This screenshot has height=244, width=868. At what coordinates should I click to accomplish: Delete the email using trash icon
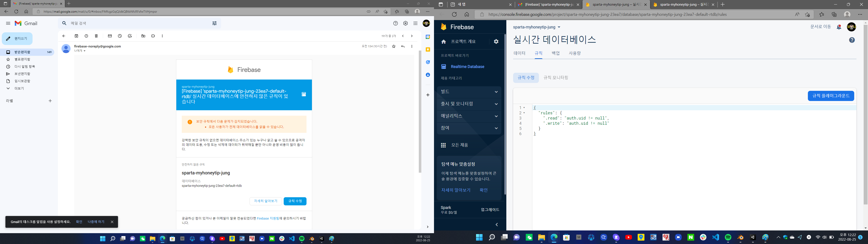(x=96, y=36)
